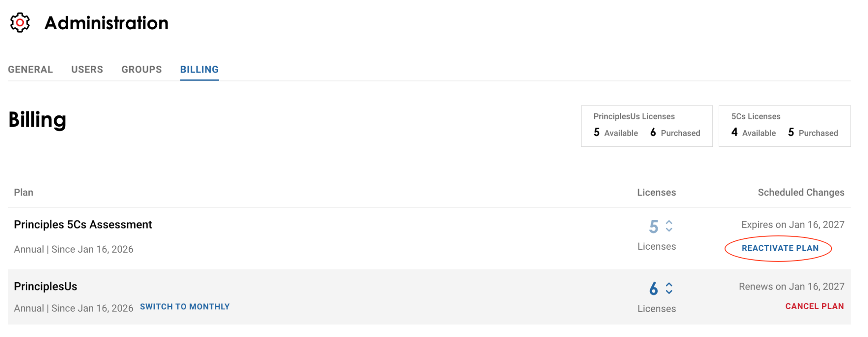Click the PrinciplesUs license number 6
Image resolution: width=868 pixels, height=337 pixels.
(x=654, y=289)
